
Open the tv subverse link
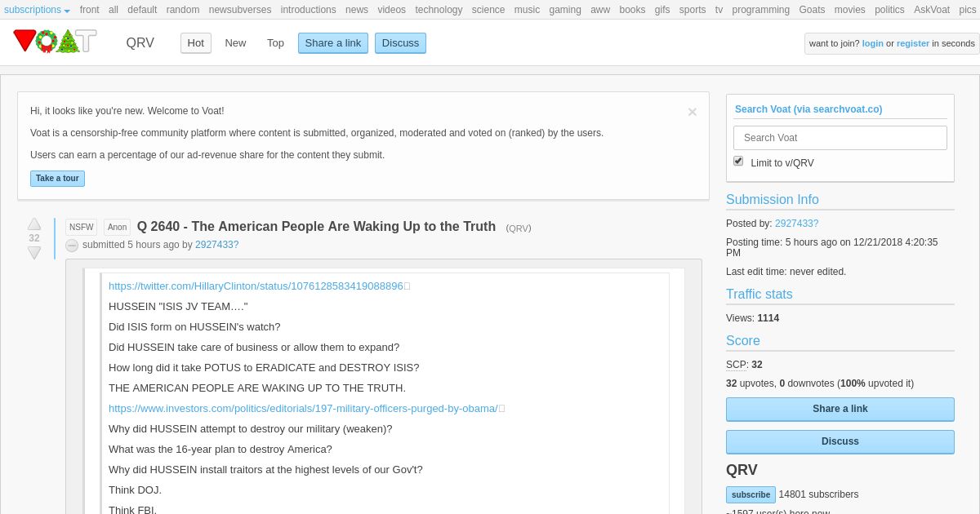tap(719, 10)
